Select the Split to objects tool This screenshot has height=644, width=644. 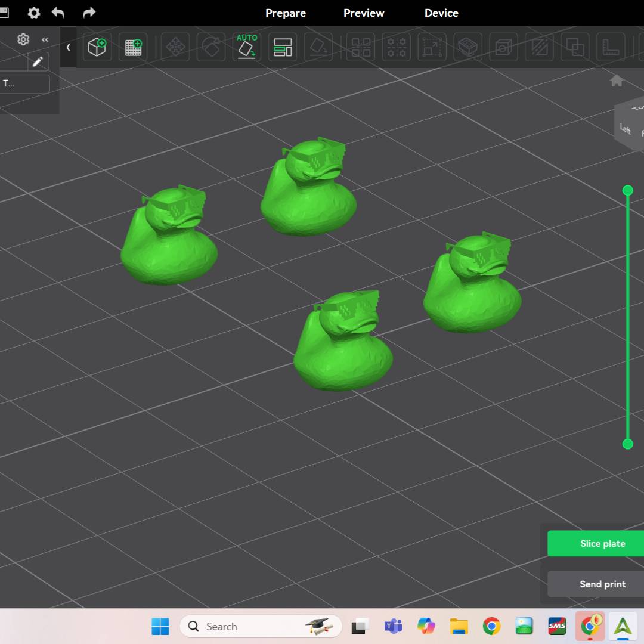[361, 47]
